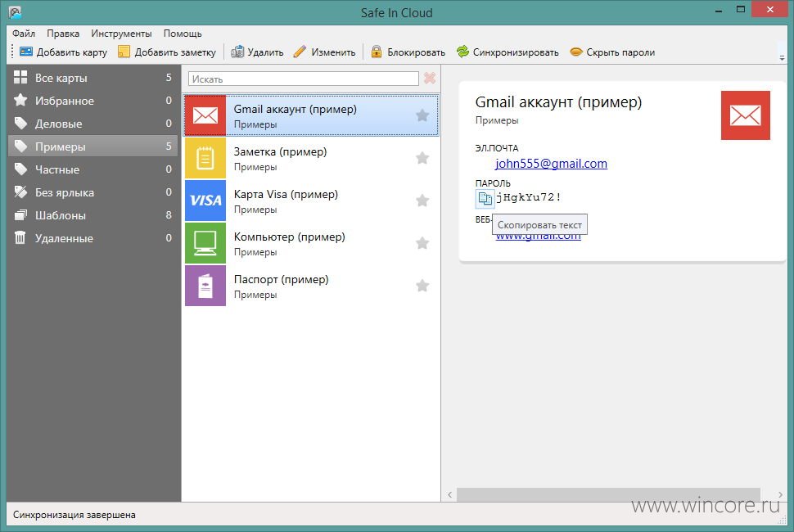Toggle favorite star for Компьютер (пример)
794x532 pixels.
[422, 243]
